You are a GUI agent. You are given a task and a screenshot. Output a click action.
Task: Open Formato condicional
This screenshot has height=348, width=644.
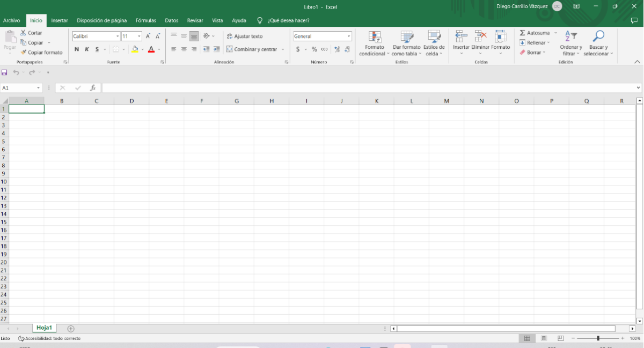click(x=374, y=43)
